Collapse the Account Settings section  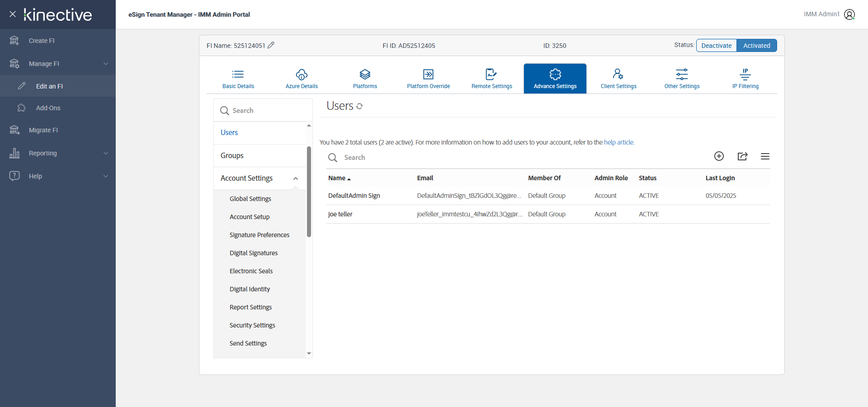coord(296,178)
